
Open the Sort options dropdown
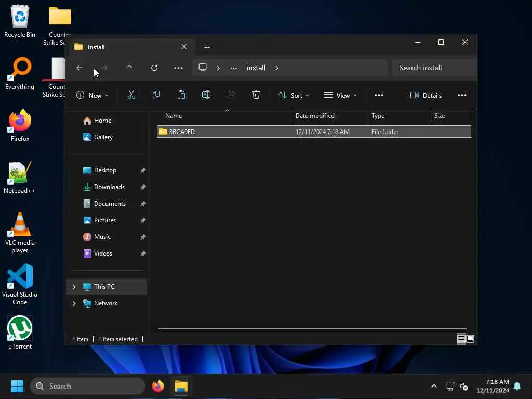[294, 96]
